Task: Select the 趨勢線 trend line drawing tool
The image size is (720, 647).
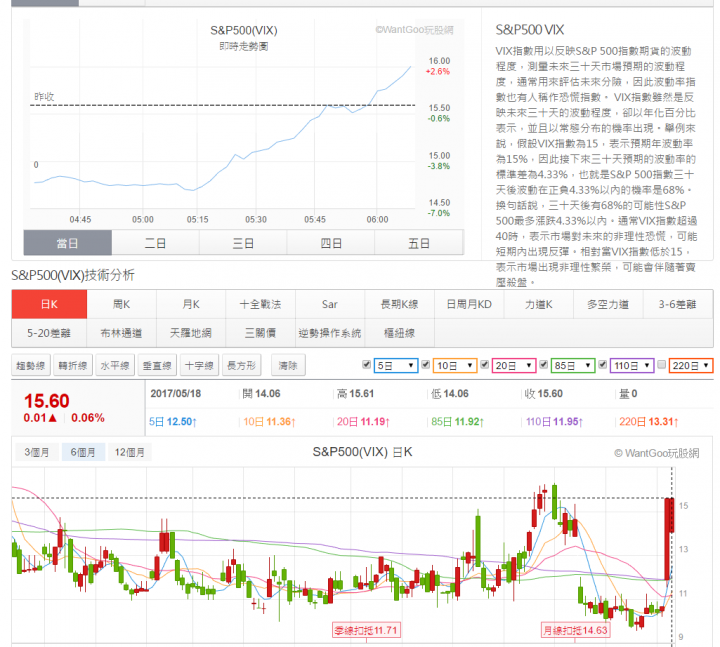Action: (31, 366)
